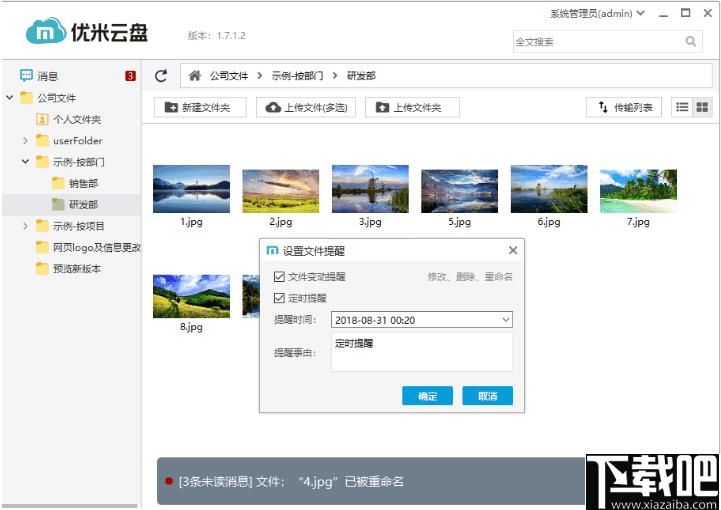721x510 pixels.
Task: Collapse the 示例-按部门 tree node
Action: pyautogui.click(x=26, y=162)
